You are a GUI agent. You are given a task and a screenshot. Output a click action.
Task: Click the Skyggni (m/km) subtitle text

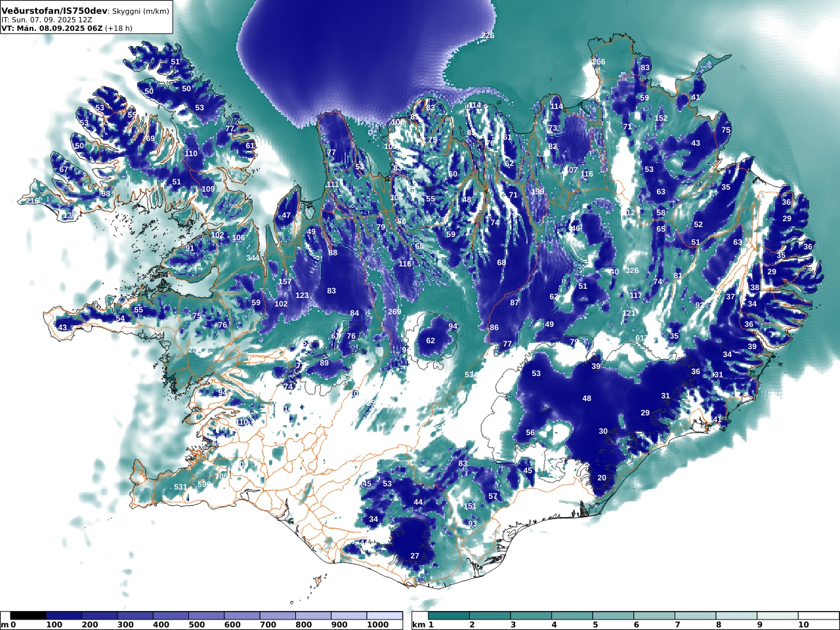pyautogui.click(x=140, y=11)
